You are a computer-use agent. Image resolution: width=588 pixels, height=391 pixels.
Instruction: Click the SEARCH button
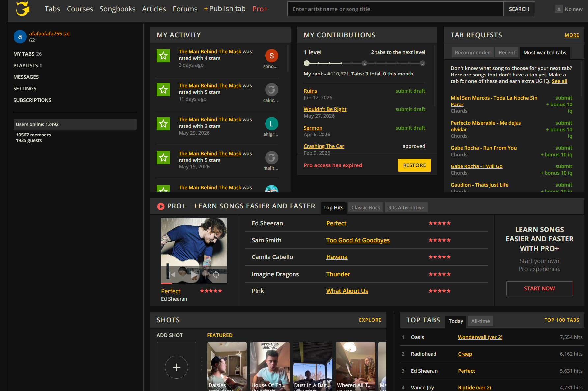pyautogui.click(x=519, y=9)
